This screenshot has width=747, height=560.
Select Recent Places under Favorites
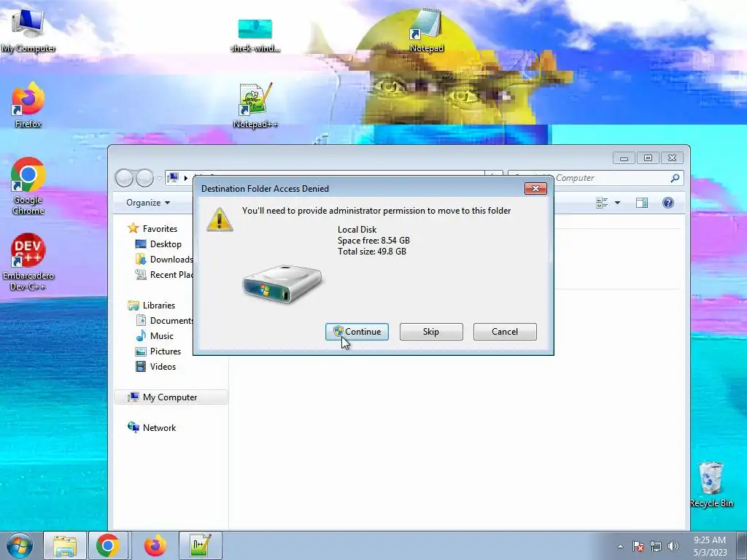164,275
